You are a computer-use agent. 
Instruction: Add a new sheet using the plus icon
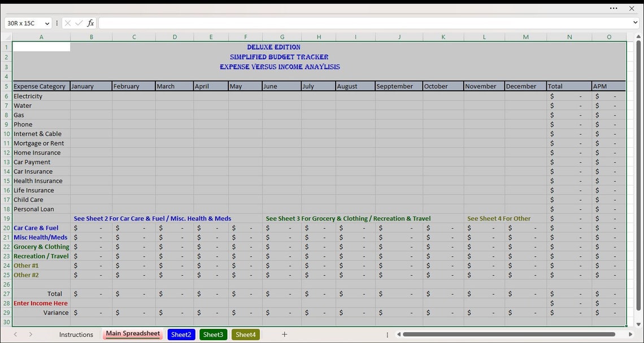[284, 334]
